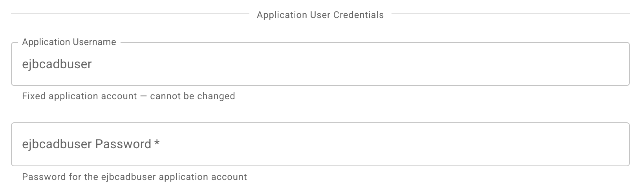This screenshot has width=644, height=189.
Task: Click the 'Fixed application account' helper text
Action: pyautogui.click(x=128, y=96)
